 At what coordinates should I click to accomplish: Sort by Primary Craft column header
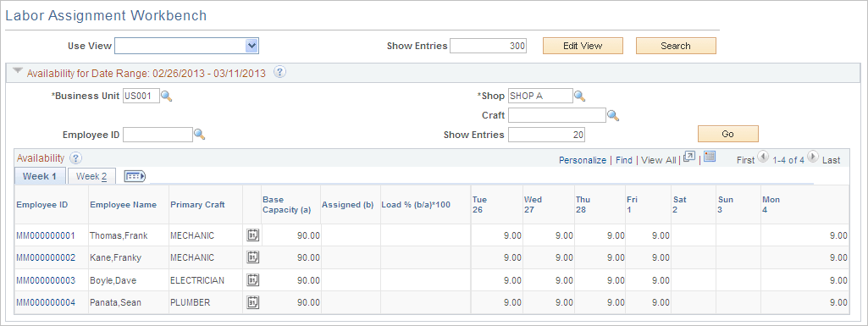197,205
